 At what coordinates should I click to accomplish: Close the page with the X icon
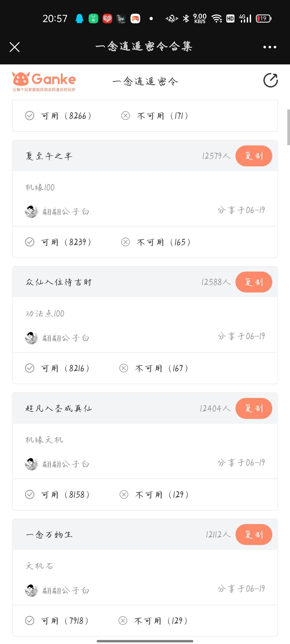pos(15,47)
